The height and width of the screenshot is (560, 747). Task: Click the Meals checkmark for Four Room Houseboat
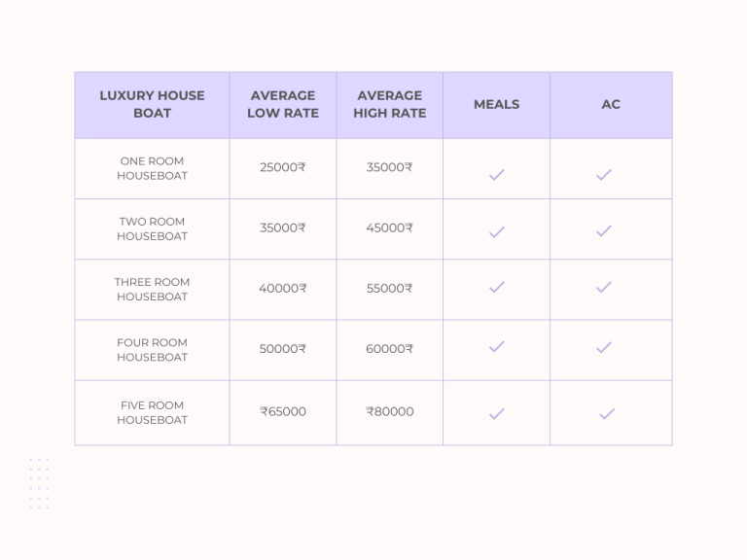tap(496, 347)
